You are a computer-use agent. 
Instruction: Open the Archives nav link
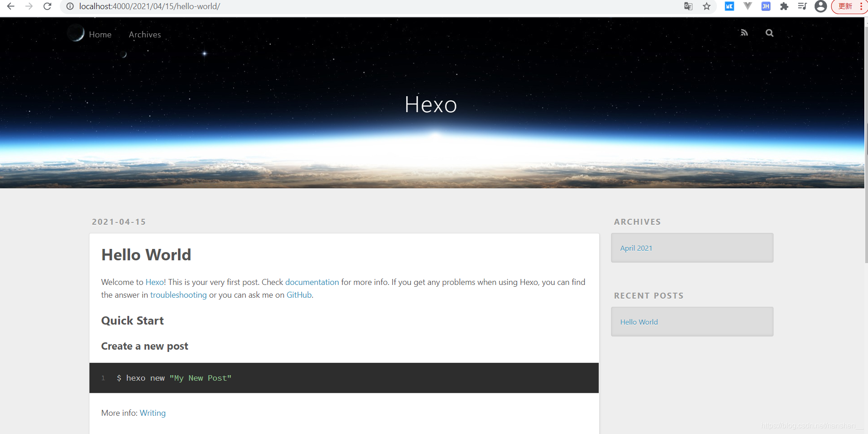click(x=145, y=35)
